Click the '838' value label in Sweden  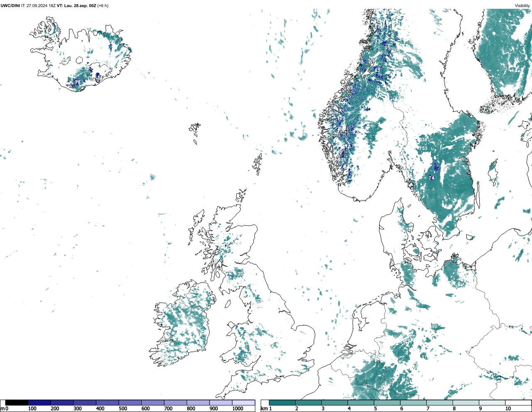424,140
